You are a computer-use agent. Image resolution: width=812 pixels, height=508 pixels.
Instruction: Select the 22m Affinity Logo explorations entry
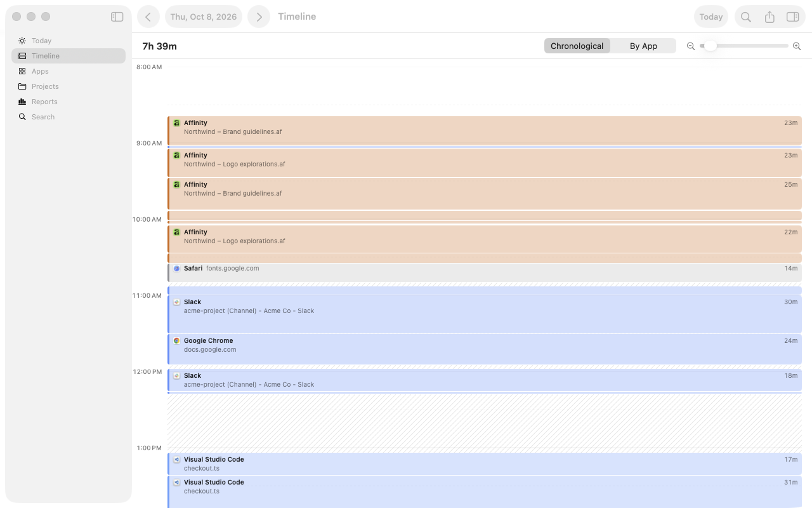pos(485,239)
